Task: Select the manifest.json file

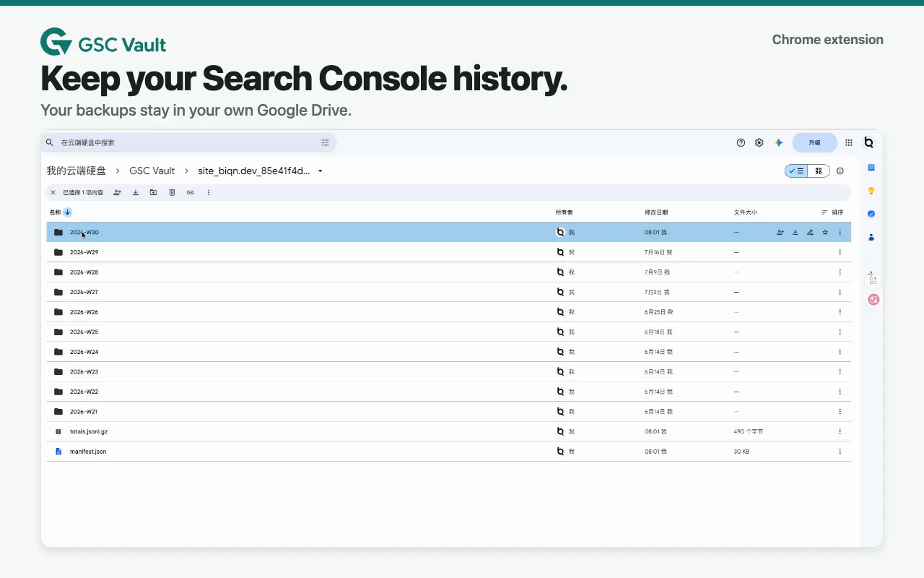Action: [x=449, y=452]
